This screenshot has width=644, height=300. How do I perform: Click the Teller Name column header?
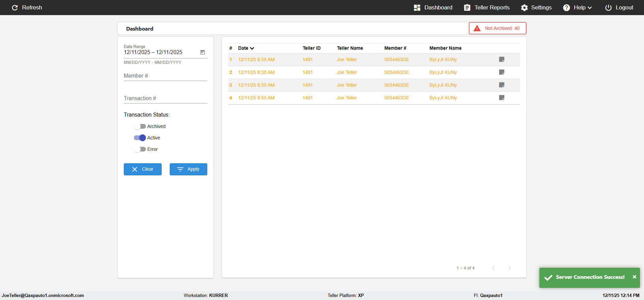(350, 48)
